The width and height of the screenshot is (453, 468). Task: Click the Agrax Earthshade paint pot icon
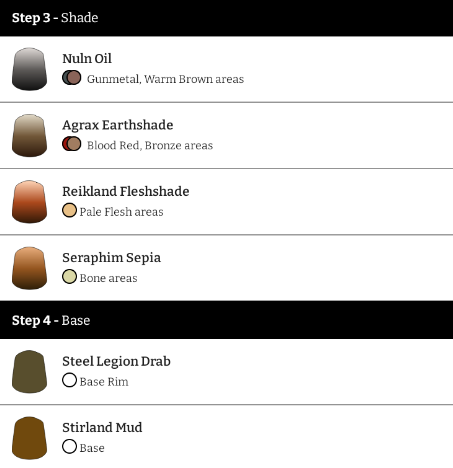(x=29, y=135)
